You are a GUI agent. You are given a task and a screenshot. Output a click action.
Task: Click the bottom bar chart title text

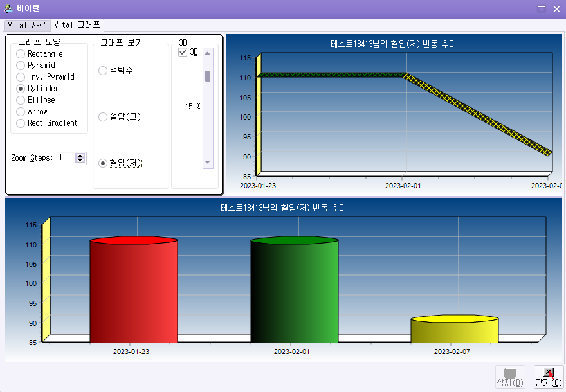[284, 208]
